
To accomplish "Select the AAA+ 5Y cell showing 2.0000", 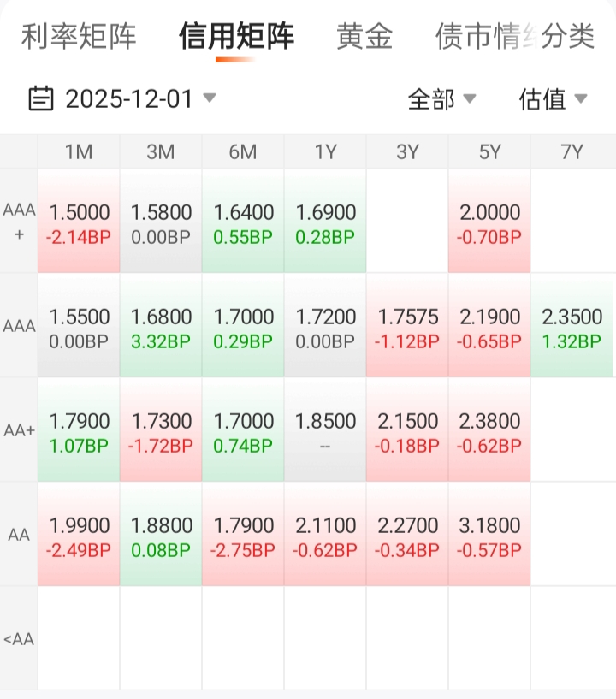I will (x=489, y=223).
